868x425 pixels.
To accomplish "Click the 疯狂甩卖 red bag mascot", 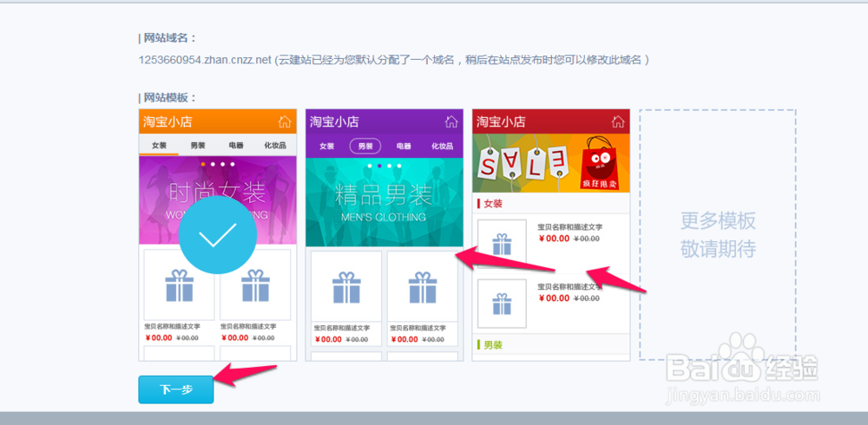I will click(x=602, y=163).
